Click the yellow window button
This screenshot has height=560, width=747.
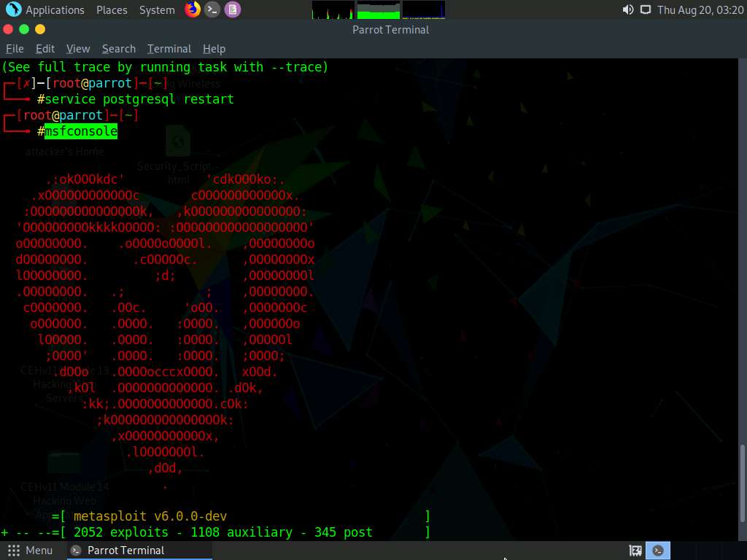pos(40,29)
